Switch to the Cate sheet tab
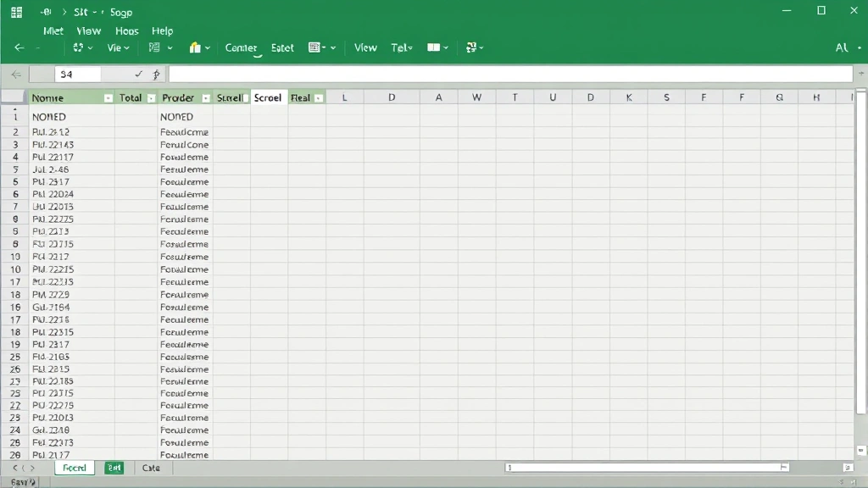Screen dimensions: 868x488 (151, 467)
